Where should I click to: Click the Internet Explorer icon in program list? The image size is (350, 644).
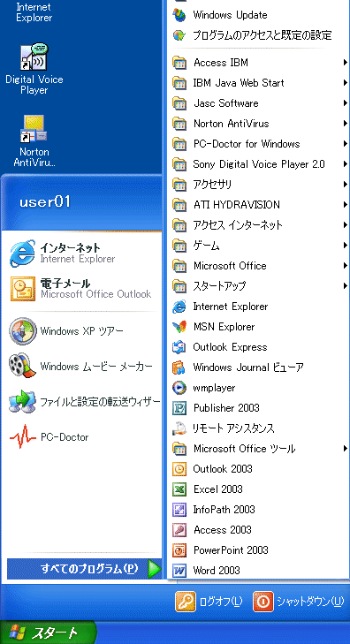[x=179, y=307]
